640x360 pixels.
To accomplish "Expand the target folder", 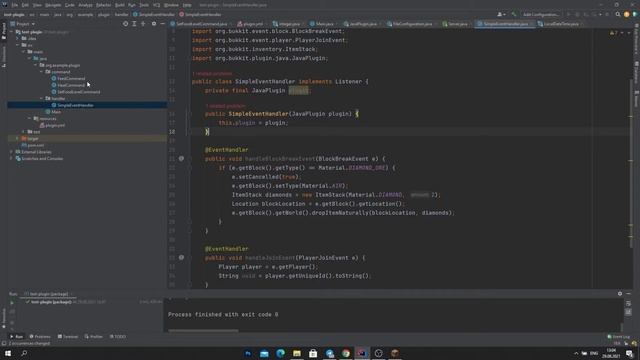I will pyautogui.click(x=18, y=138).
